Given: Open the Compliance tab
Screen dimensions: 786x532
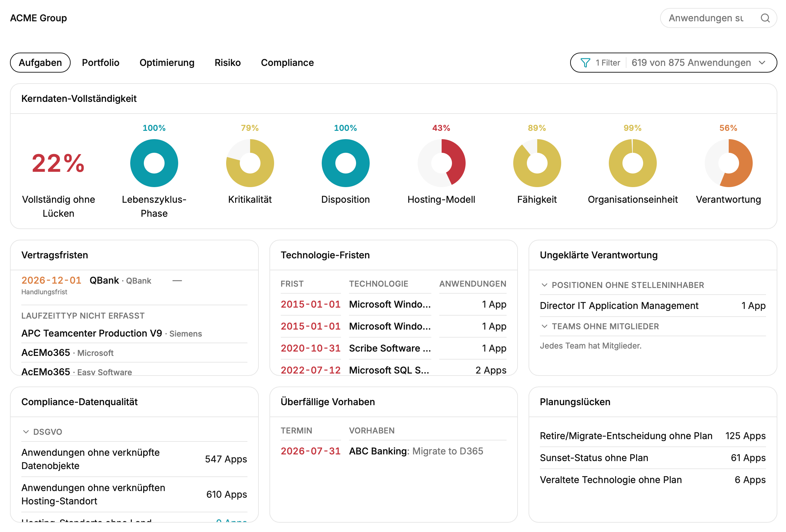Looking at the screenshot, I should [x=287, y=63].
